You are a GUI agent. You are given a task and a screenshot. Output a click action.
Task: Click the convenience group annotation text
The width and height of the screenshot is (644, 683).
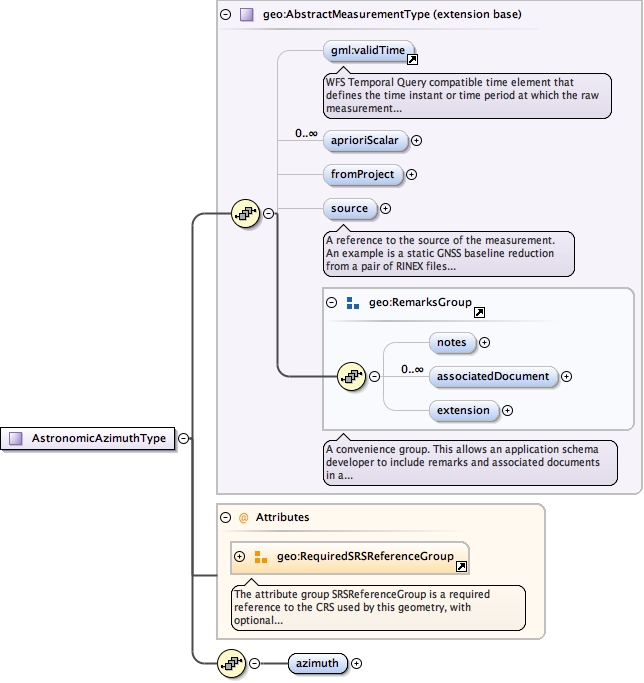pos(470,463)
